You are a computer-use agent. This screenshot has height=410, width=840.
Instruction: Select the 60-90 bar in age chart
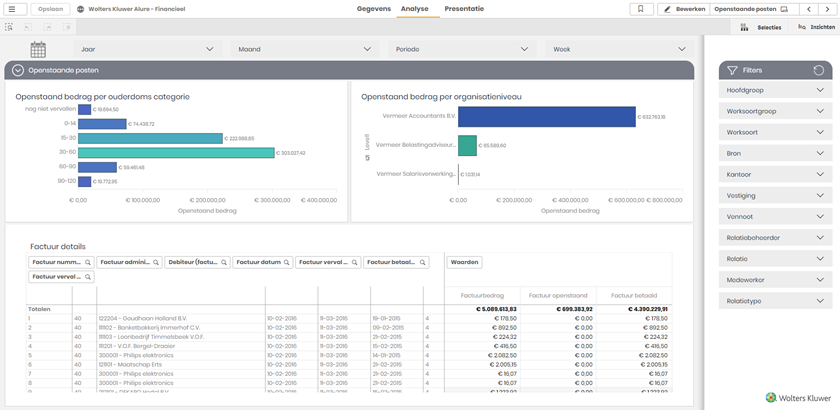(97, 167)
